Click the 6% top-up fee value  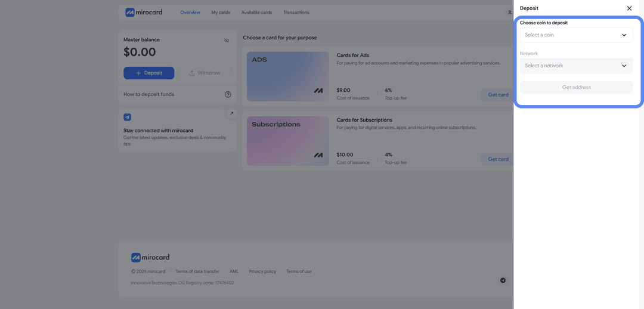(389, 90)
